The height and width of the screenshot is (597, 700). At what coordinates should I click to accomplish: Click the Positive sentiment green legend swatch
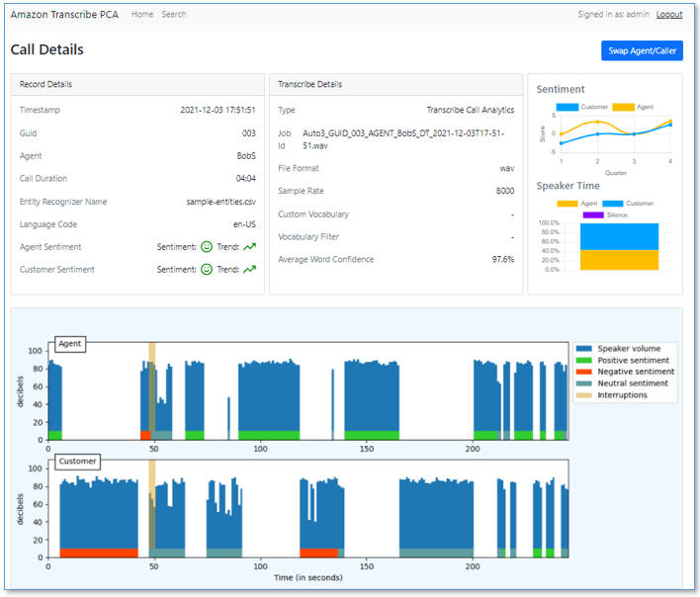click(x=583, y=360)
